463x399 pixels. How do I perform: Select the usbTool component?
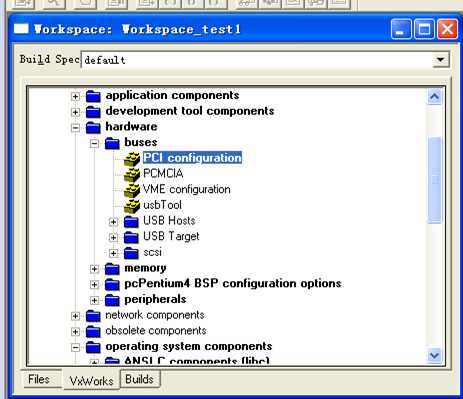coord(162,205)
